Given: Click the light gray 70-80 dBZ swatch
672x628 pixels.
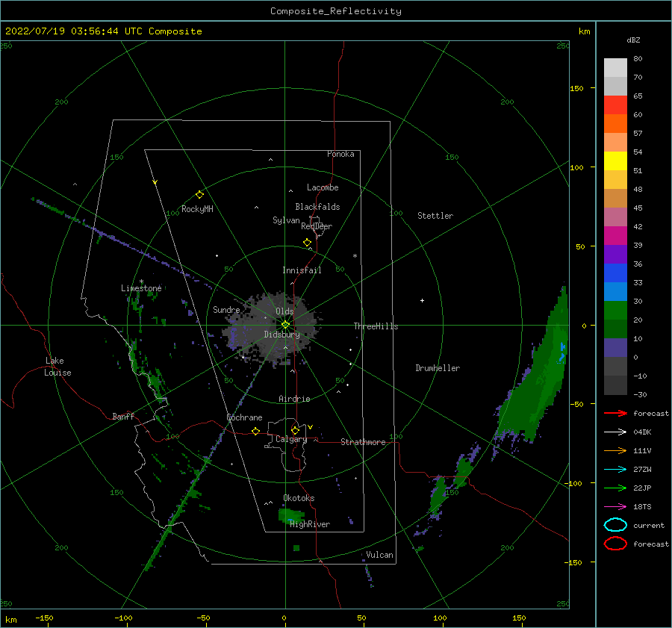Looking at the screenshot, I should [615, 67].
